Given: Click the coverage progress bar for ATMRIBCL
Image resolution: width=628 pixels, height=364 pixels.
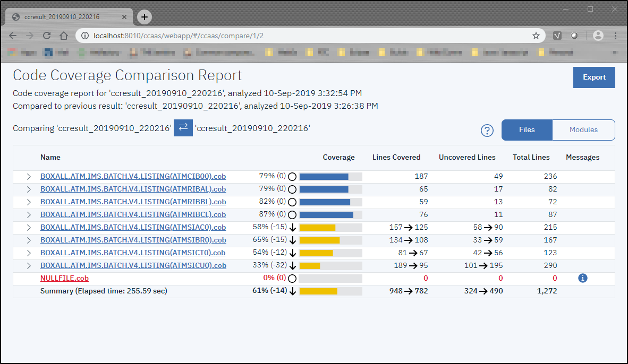Looking at the screenshot, I should pyautogui.click(x=330, y=214).
